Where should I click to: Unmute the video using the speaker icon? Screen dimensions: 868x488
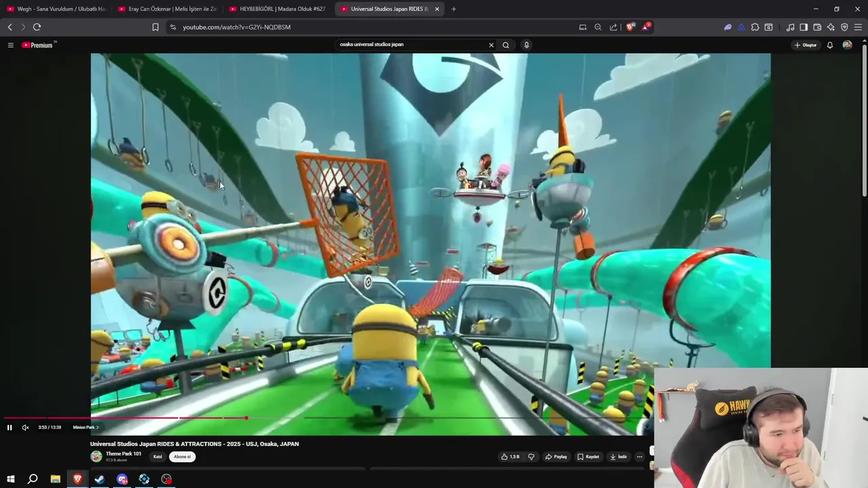25,428
